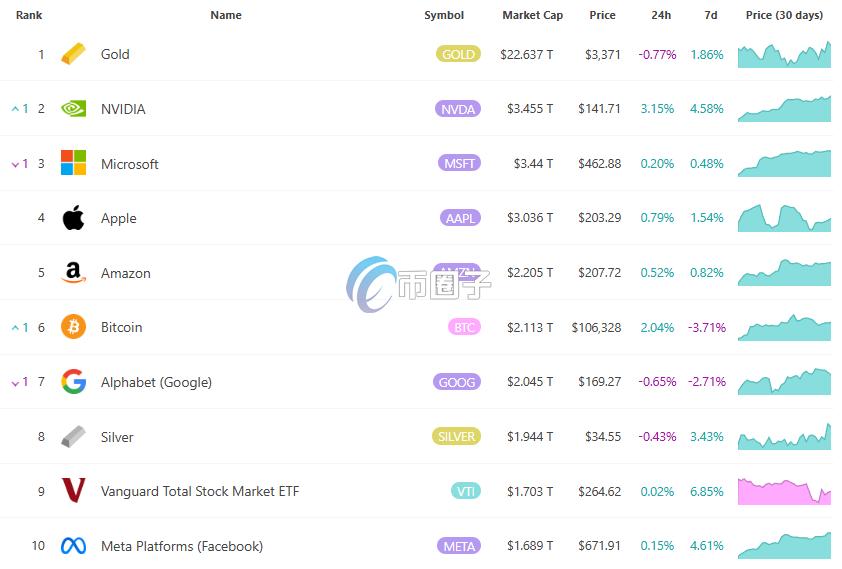Sort by the Rank column header
842x569 pixels.
pyautogui.click(x=29, y=15)
